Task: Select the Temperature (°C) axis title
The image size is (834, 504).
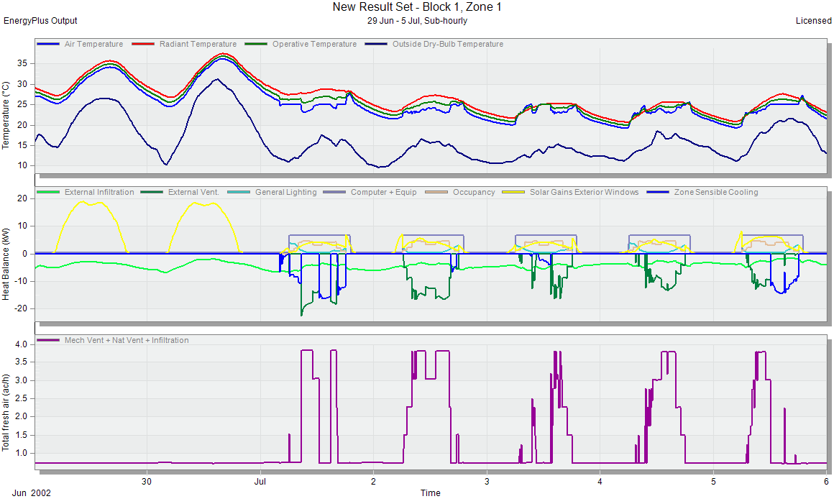Action: click(x=6, y=115)
